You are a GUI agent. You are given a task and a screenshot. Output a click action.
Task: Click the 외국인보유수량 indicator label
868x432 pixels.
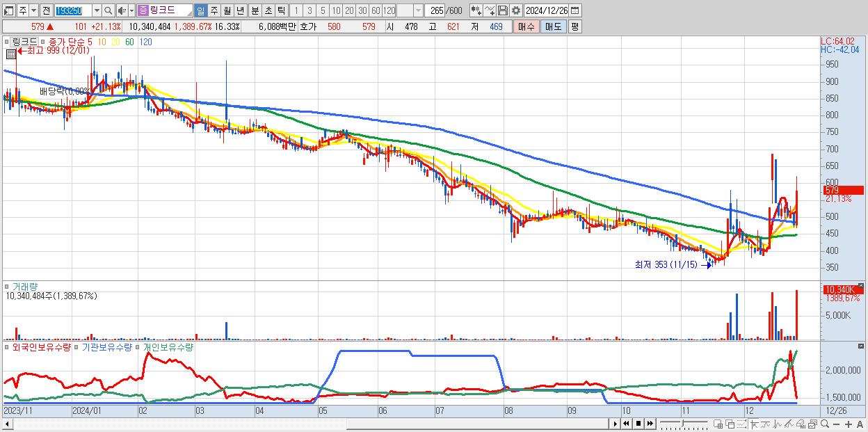42,346
